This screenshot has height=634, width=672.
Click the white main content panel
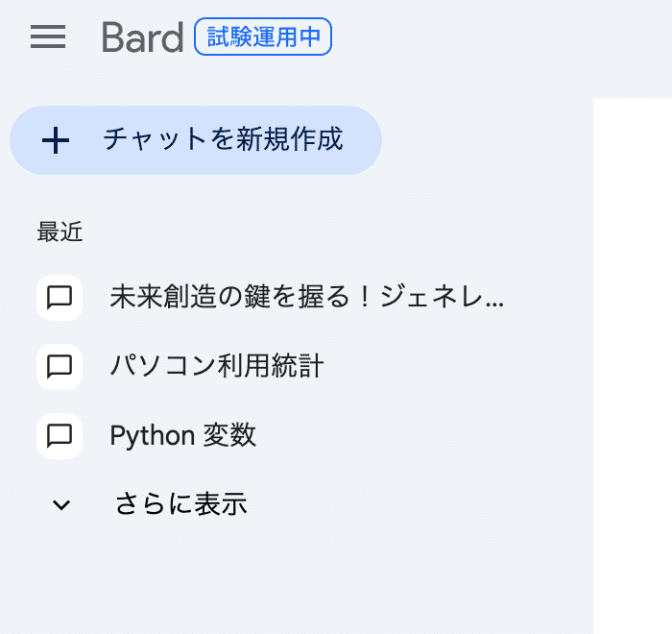633,366
